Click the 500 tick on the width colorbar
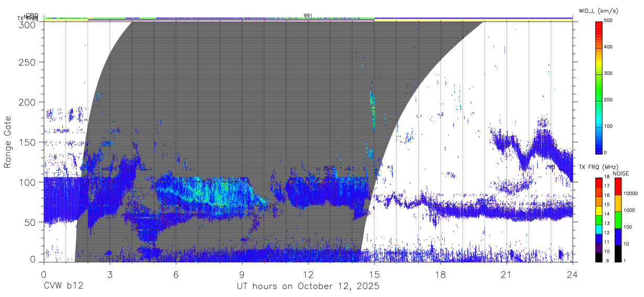 tap(608, 21)
